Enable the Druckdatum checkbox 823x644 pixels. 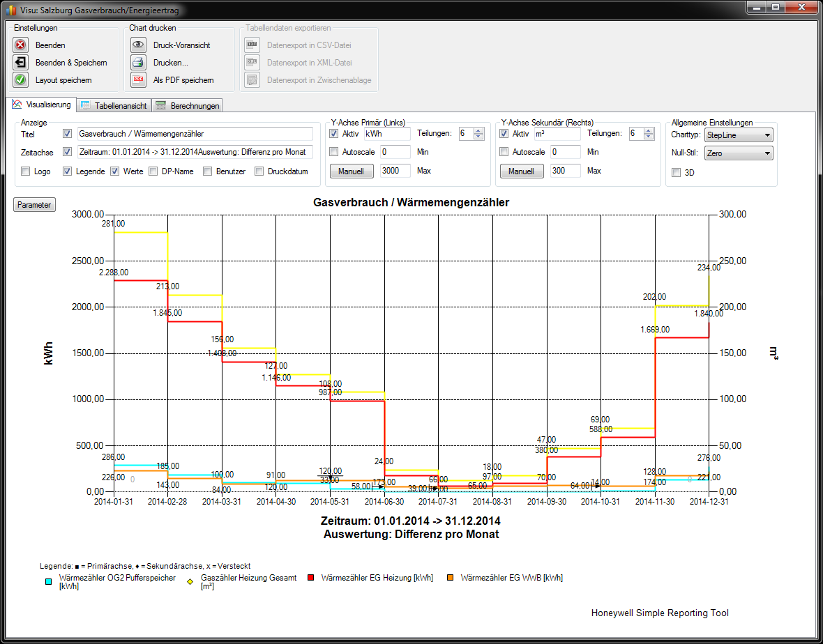pos(259,171)
